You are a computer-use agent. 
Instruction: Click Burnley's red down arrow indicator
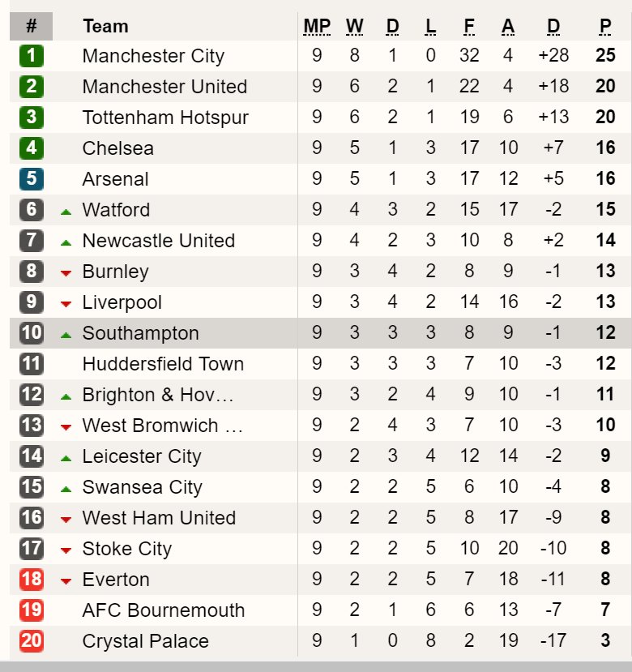click(66, 273)
